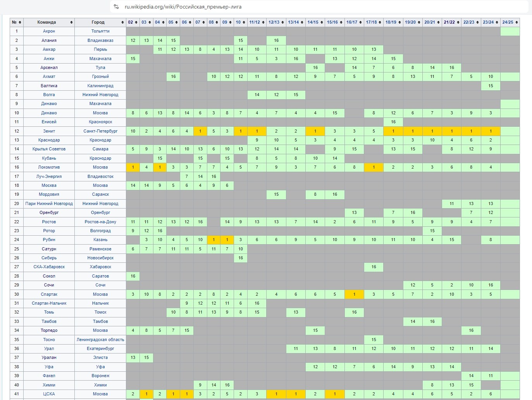The height and width of the screenshot is (400, 532).
Task: Open the Мордовия team link
Action: point(49,194)
